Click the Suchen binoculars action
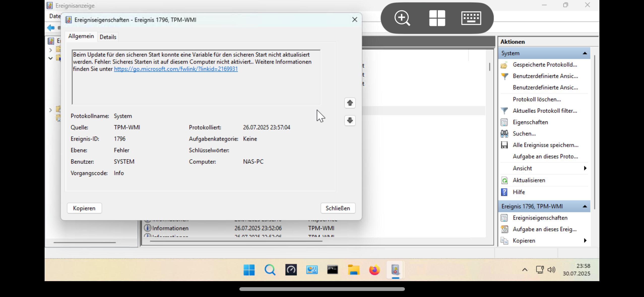 [x=504, y=134]
